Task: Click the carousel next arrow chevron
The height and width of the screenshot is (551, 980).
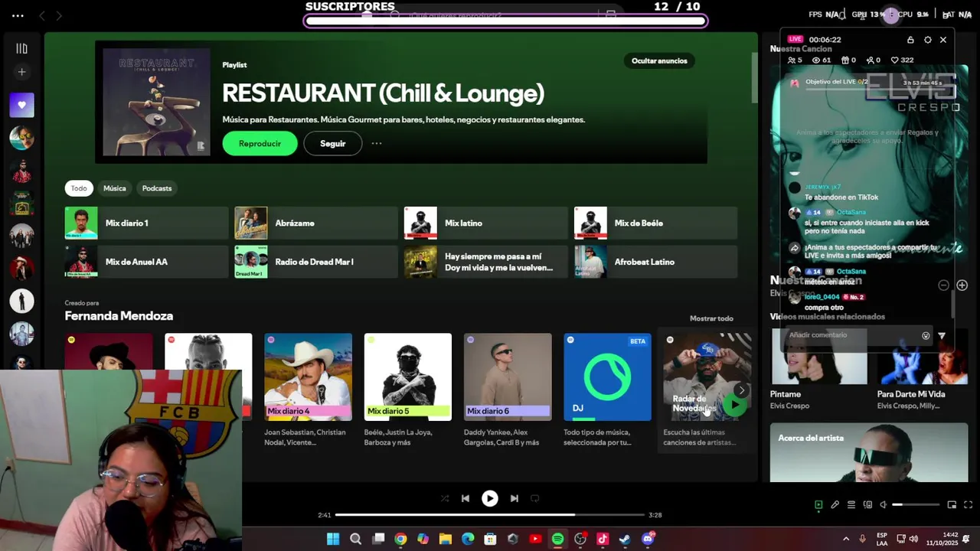Action: point(741,390)
